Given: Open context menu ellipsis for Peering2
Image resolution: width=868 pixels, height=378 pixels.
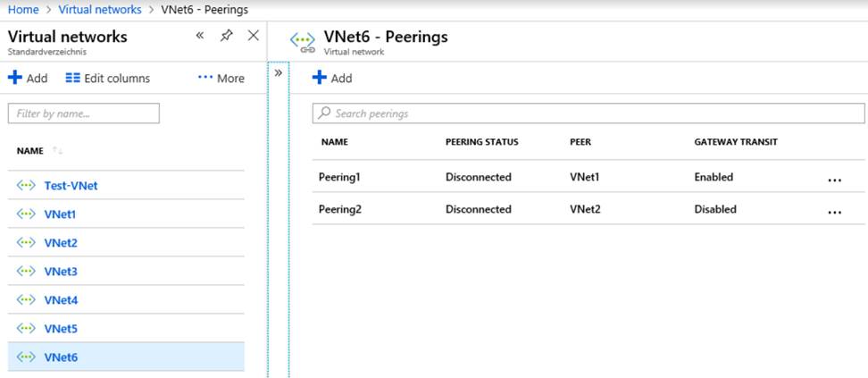Looking at the screenshot, I should (x=835, y=213).
